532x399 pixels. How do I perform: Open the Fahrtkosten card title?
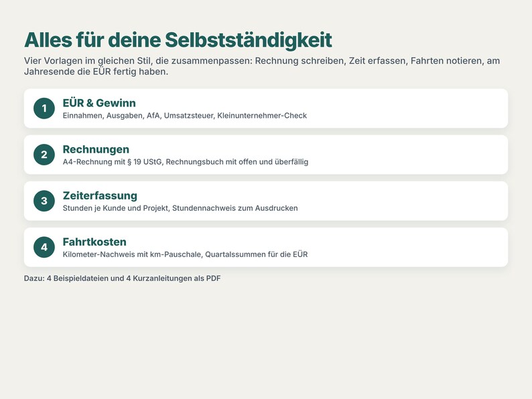click(94, 242)
